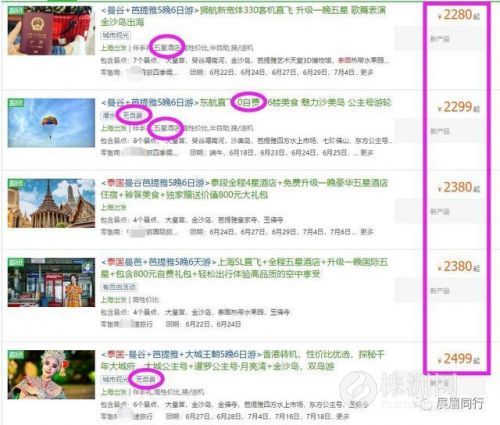Open the parasailing parachute thumbnail

(51, 123)
